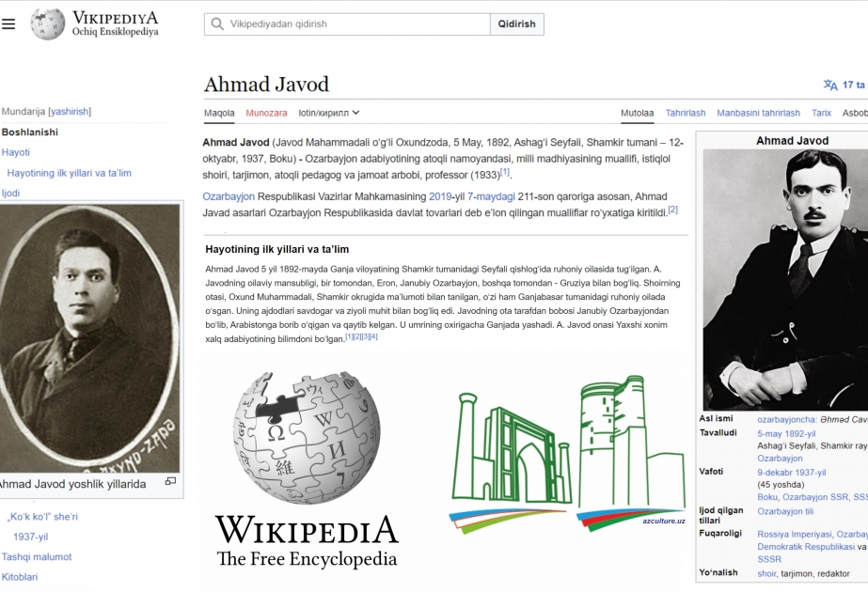Open the 9-dekabr 1937-yil death date link
The width and height of the screenshot is (868, 592).
(791, 473)
